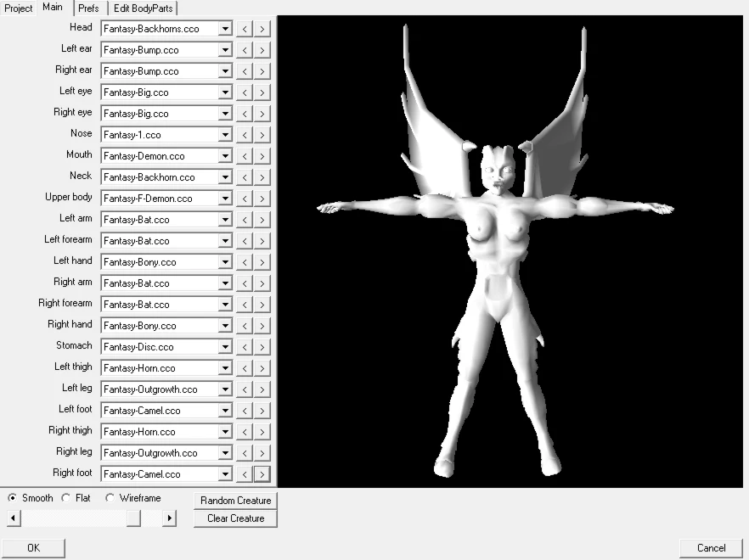The image size is (749, 560).
Task: Click the Right eye combo box field
Action: click(x=166, y=114)
